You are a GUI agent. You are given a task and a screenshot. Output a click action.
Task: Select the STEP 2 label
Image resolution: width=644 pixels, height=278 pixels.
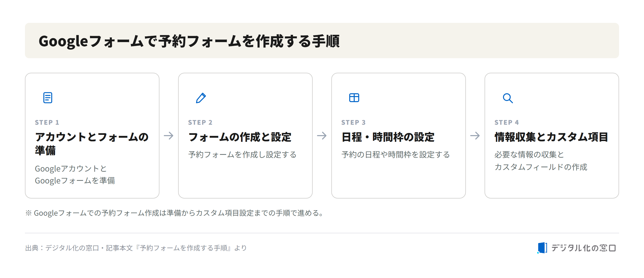pyautogui.click(x=200, y=122)
